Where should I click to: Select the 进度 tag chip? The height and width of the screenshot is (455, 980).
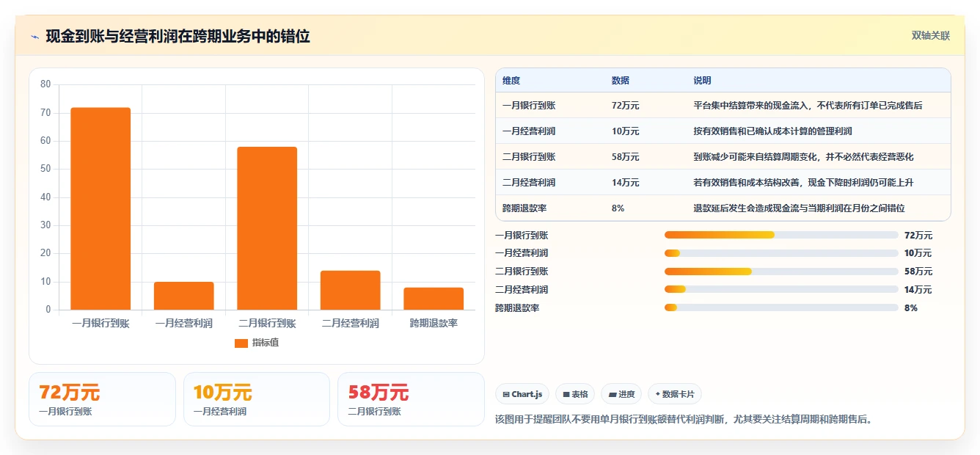point(621,394)
